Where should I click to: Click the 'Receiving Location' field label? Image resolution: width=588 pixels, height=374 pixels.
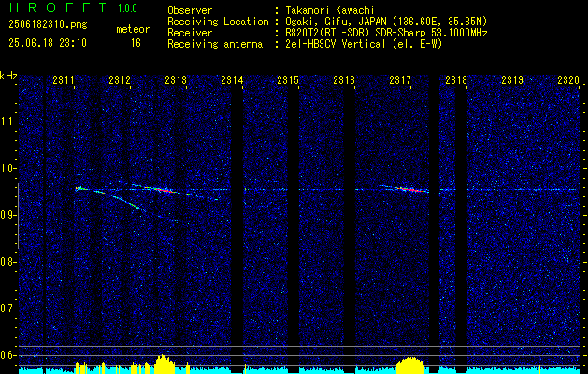[218, 22]
